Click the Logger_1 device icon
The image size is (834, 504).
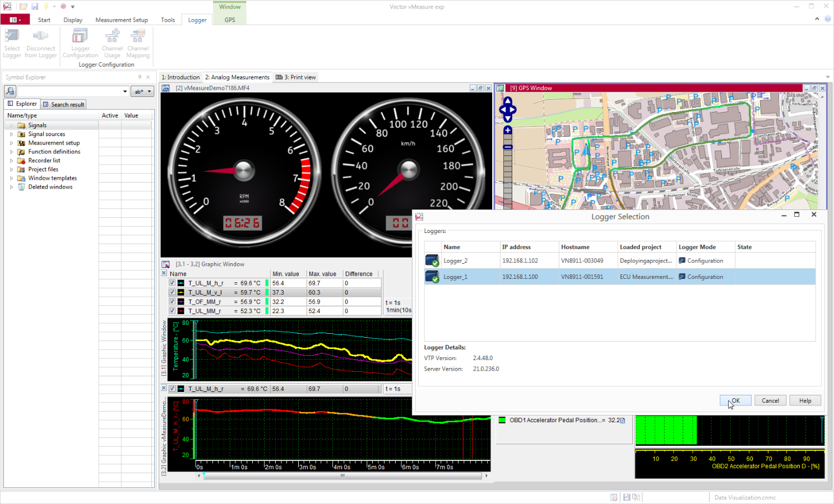[432, 277]
